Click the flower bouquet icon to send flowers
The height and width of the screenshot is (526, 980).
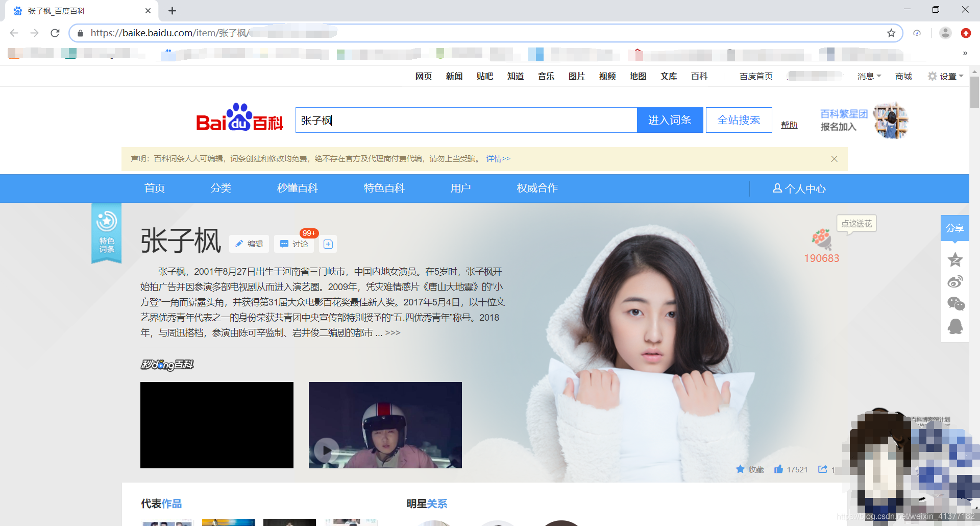pyautogui.click(x=822, y=237)
